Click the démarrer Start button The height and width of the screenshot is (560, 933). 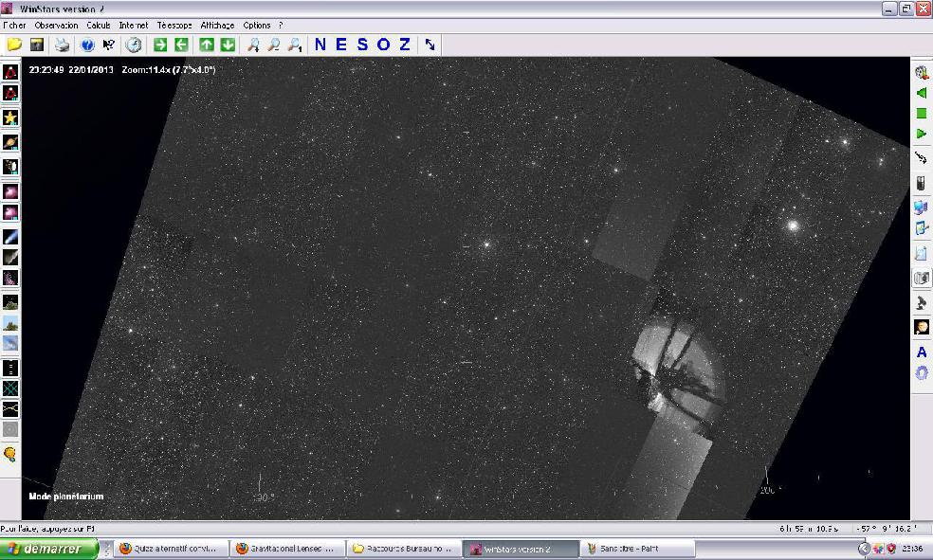(48, 549)
